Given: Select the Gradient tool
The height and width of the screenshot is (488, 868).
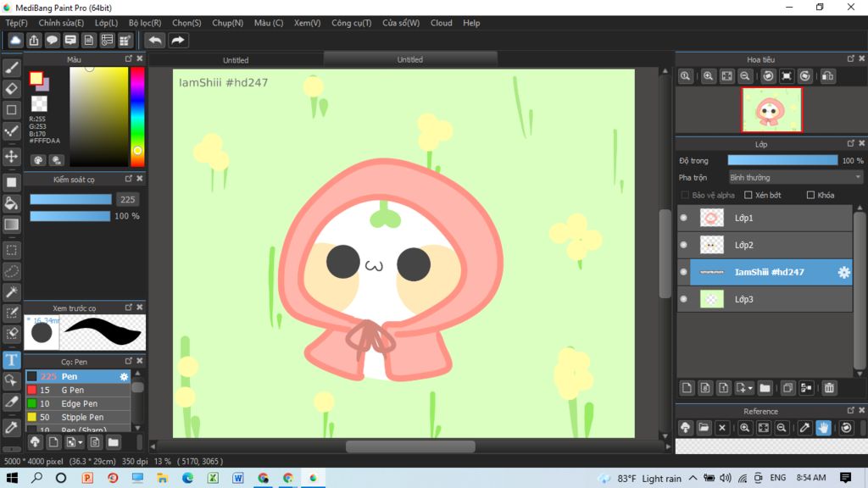Looking at the screenshot, I should 12,224.
